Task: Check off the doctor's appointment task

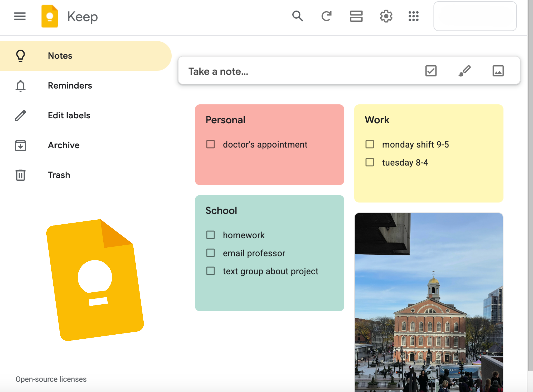Action: pyautogui.click(x=211, y=144)
